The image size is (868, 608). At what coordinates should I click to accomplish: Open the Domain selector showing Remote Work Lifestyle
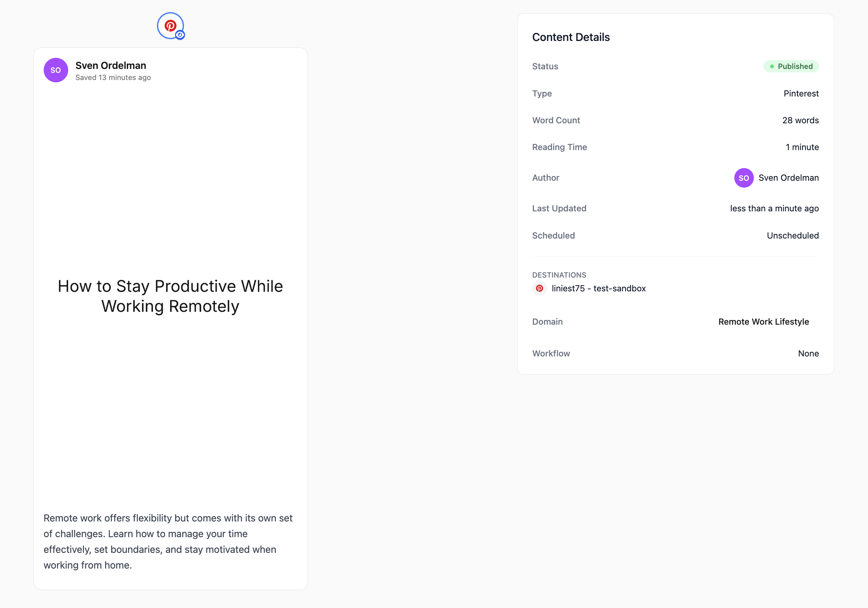[763, 322]
